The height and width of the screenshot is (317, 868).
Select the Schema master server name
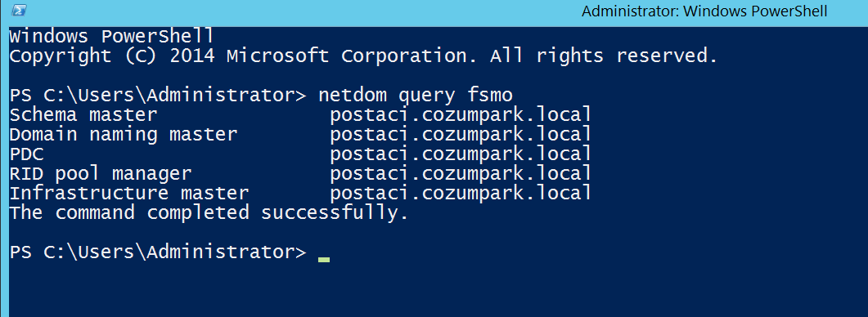click(461, 116)
